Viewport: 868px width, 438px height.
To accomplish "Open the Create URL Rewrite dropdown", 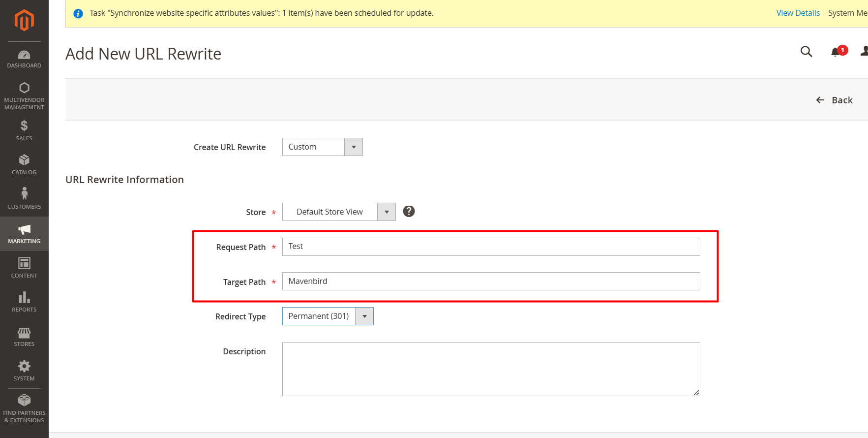I will (322, 147).
